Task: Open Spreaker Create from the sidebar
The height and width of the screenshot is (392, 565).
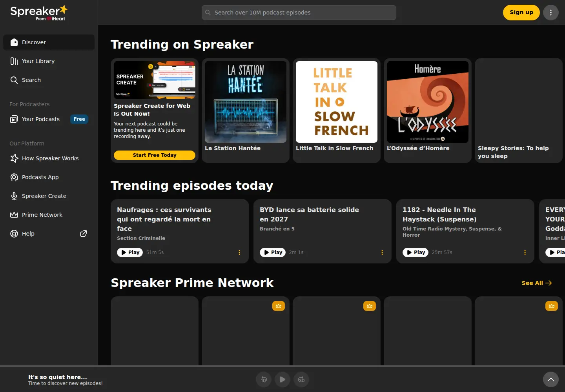Action: (x=49, y=196)
